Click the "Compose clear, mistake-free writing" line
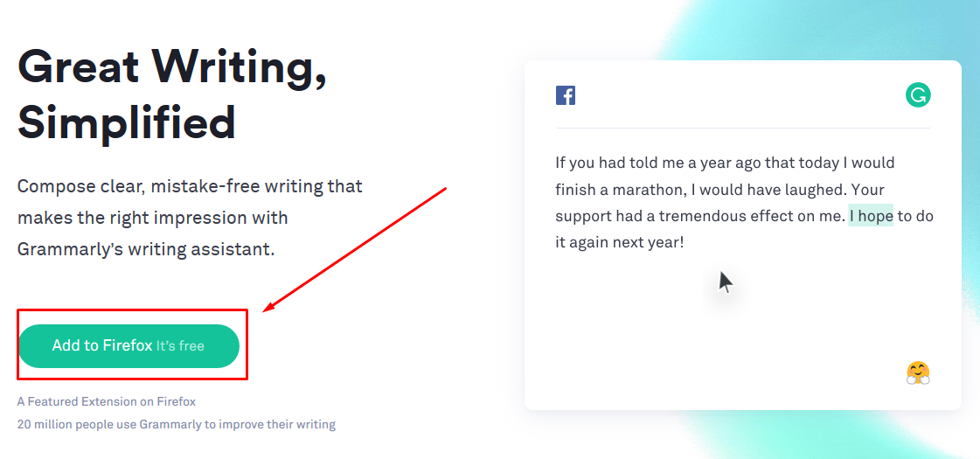980x459 pixels. coord(190,186)
